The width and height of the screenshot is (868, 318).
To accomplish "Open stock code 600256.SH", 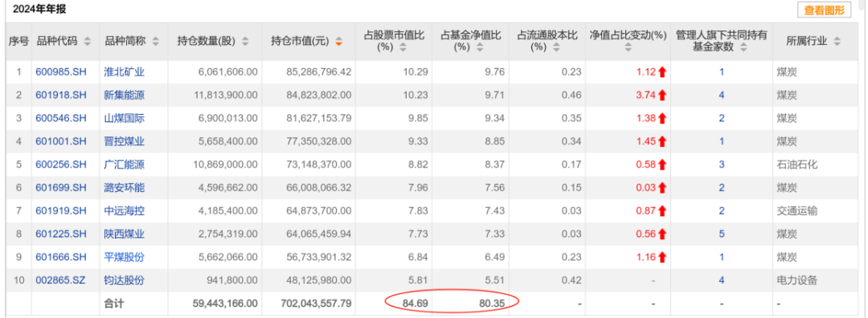I will (x=61, y=165).
